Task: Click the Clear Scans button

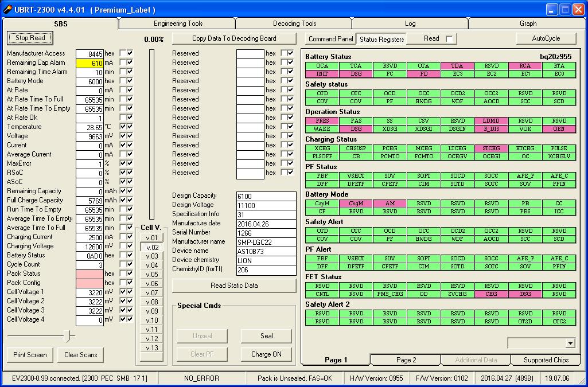Action: pos(81,355)
